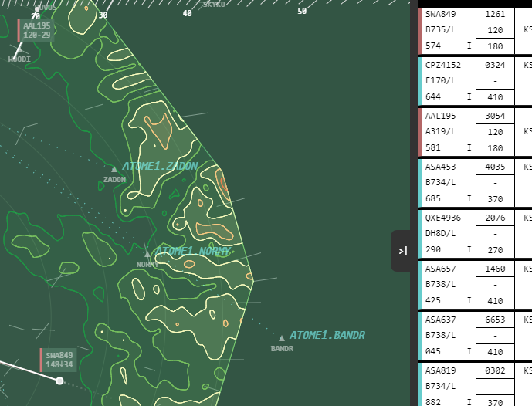Click the ATOME1.BANDR procedure label

tap(327, 335)
